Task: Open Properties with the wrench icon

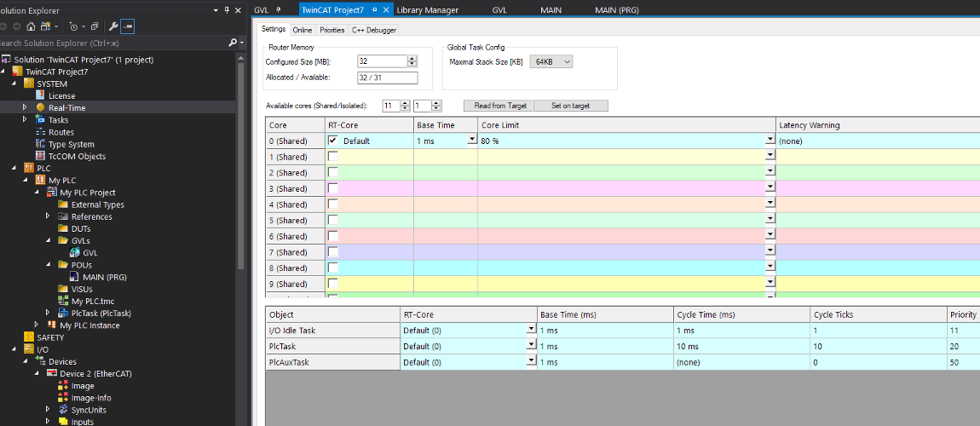Action: coord(113,26)
